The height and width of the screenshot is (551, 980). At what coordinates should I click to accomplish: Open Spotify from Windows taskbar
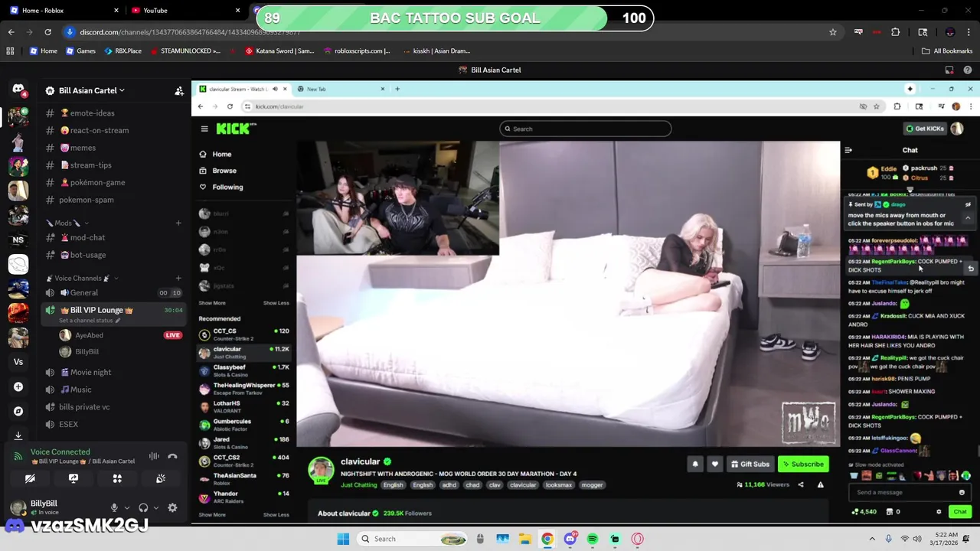(593, 539)
